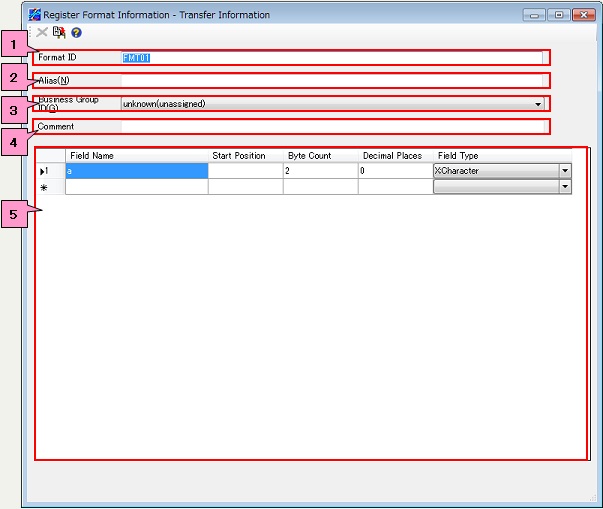
Task: Click the Start Position cell in row 1
Action: (245, 171)
